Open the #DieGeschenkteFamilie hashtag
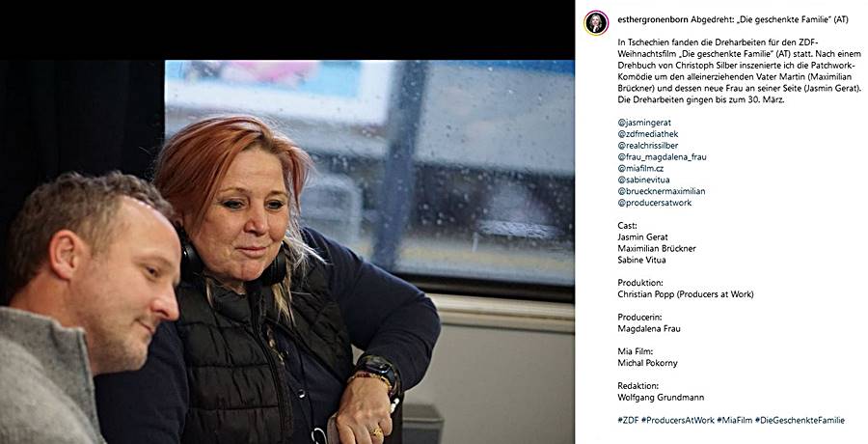Screen dimensions: 868x444 click(x=800, y=420)
